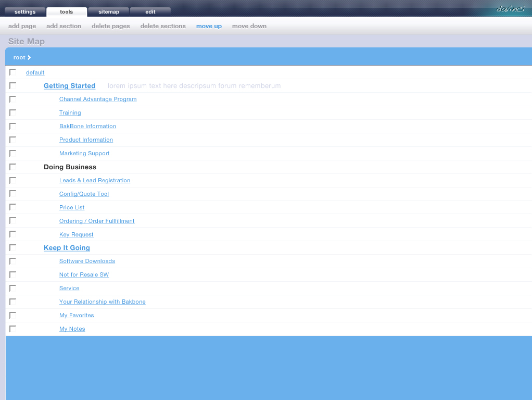Go to Not for Resale SW

pyautogui.click(x=84, y=274)
